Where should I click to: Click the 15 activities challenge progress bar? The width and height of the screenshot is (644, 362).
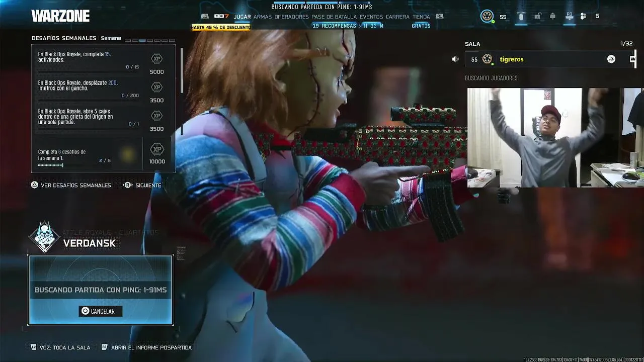(x=89, y=72)
